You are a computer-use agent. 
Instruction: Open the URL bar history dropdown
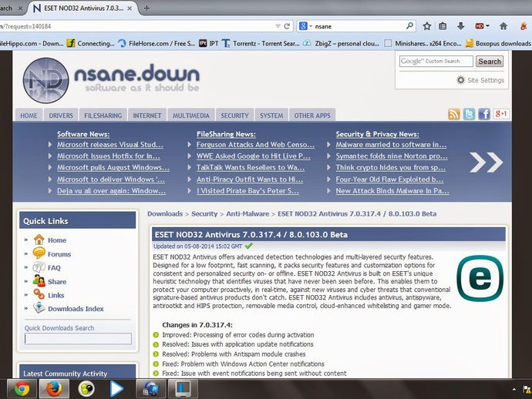(278, 26)
